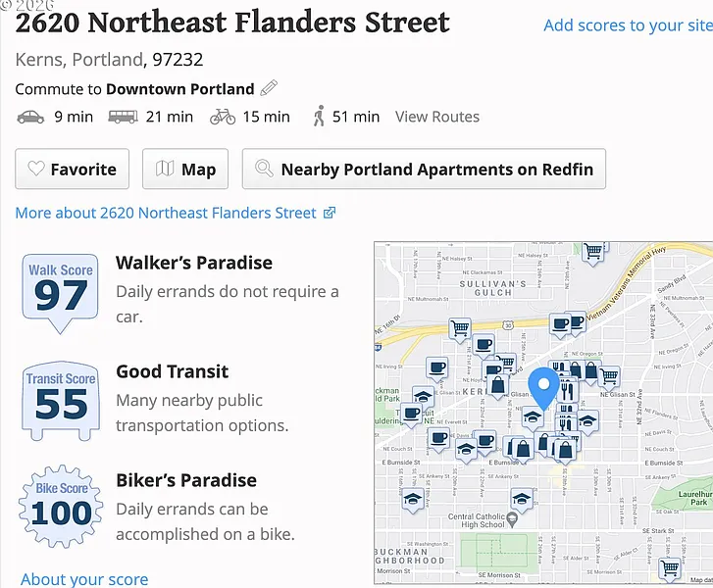Click the pencil icon beside Downtown Portland
This screenshot has width=713, height=588.
point(269,88)
